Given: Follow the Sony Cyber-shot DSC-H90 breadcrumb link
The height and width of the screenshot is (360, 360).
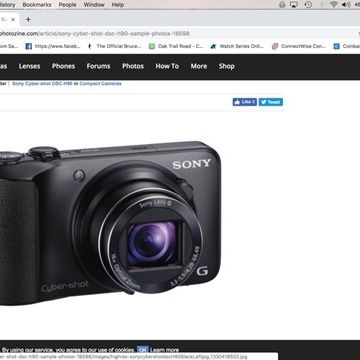Looking at the screenshot, I should pos(42,83).
